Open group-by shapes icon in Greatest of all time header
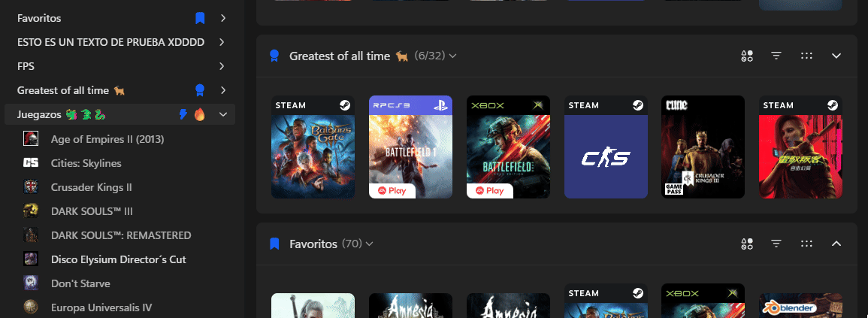The image size is (868, 318). click(x=747, y=56)
